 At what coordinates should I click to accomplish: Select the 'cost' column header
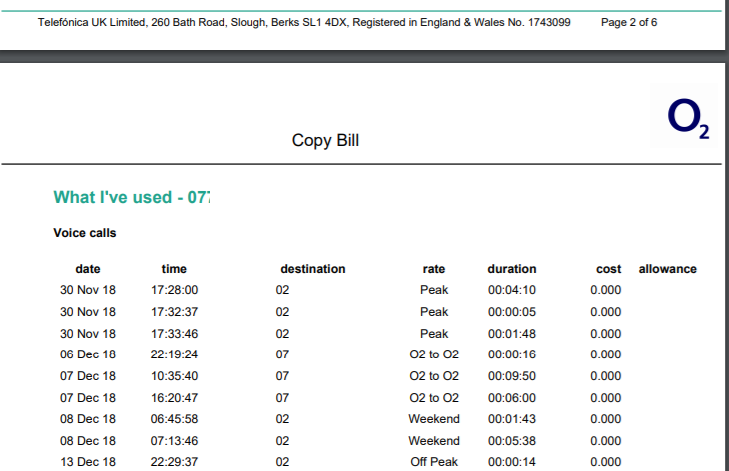608,269
